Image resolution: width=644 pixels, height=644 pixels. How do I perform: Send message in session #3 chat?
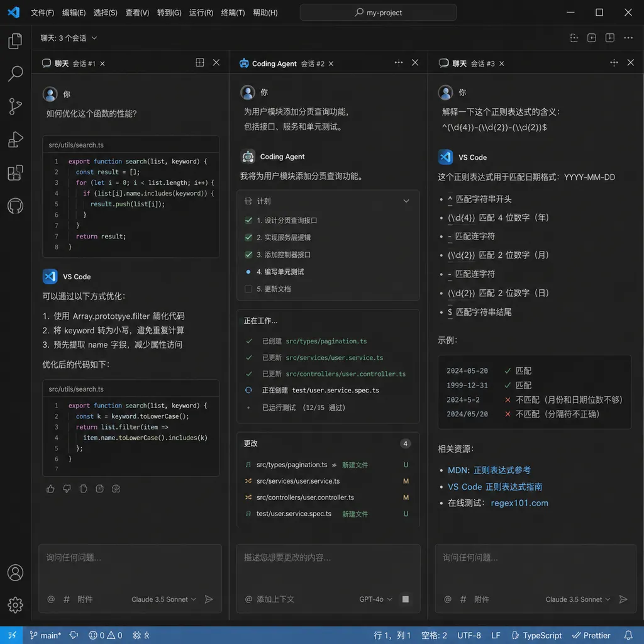point(623,599)
